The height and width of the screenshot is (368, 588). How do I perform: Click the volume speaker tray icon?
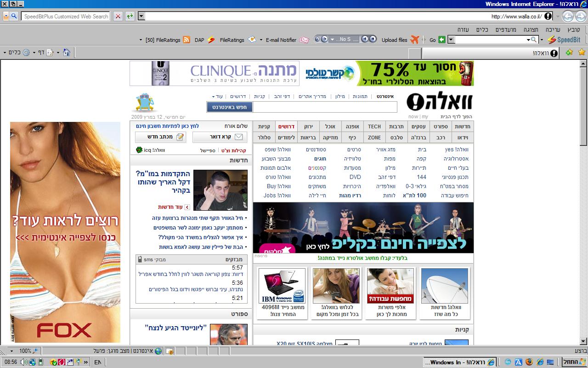click(x=24, y=362)
